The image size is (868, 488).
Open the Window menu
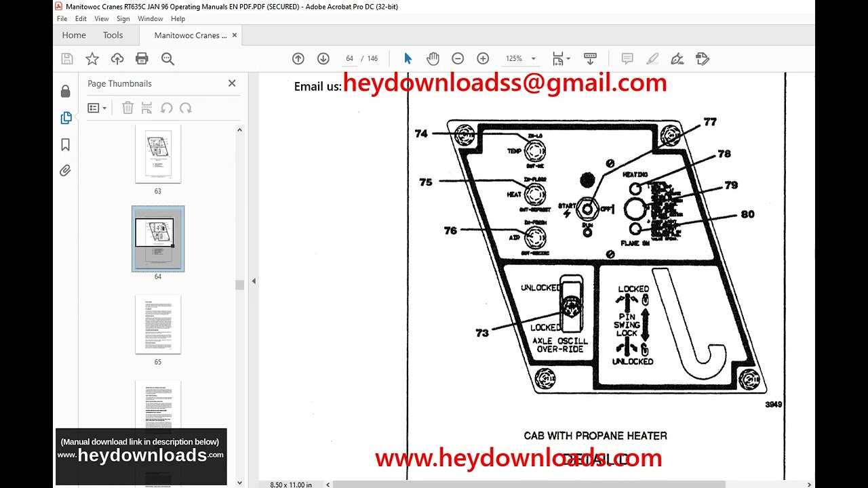151,19
